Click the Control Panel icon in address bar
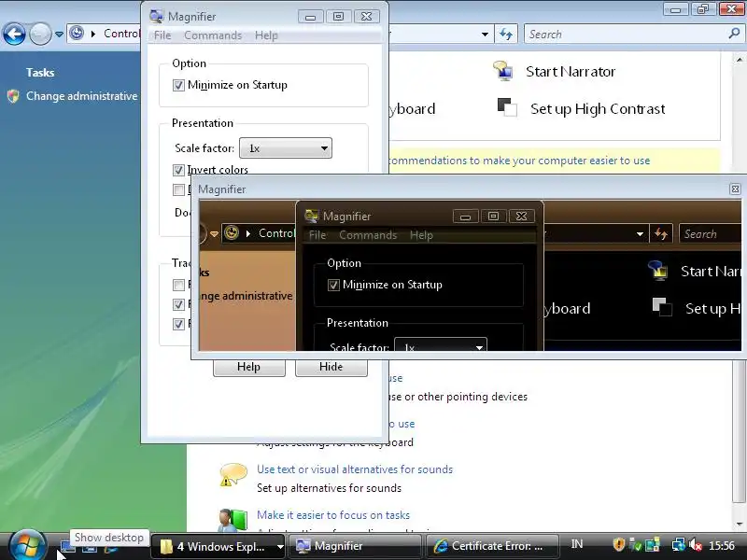 click(77, 33)
